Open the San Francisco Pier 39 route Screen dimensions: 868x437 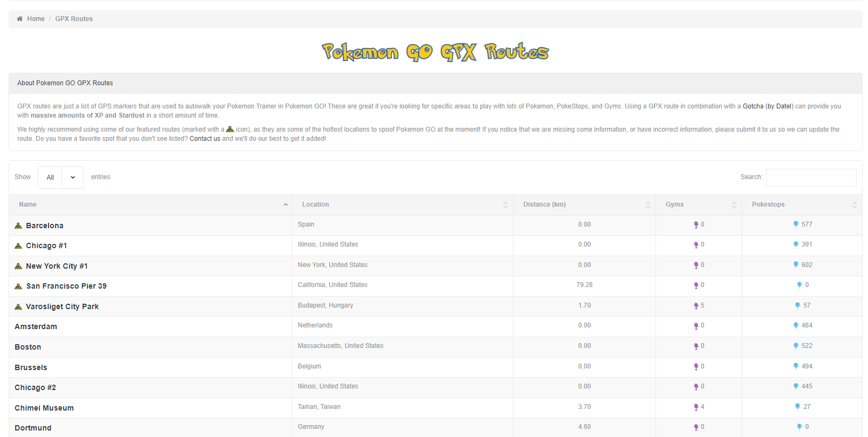[66, 286]
